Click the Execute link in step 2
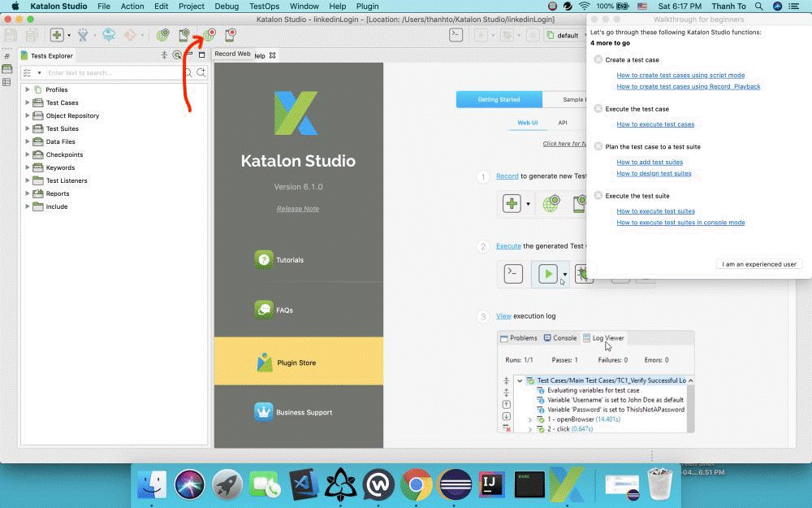Screen dimensions: 812x508 (508, 245)
